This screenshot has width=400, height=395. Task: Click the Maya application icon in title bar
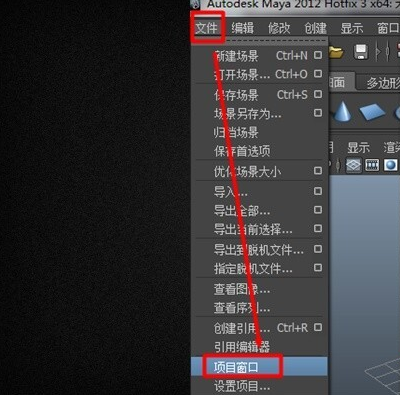[195, 4]
